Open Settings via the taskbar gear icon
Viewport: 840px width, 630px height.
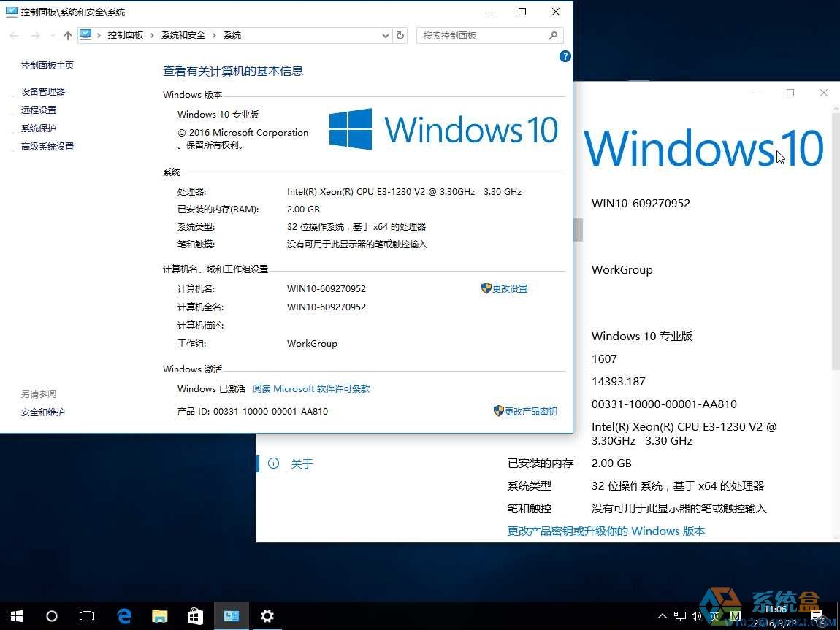267,615
